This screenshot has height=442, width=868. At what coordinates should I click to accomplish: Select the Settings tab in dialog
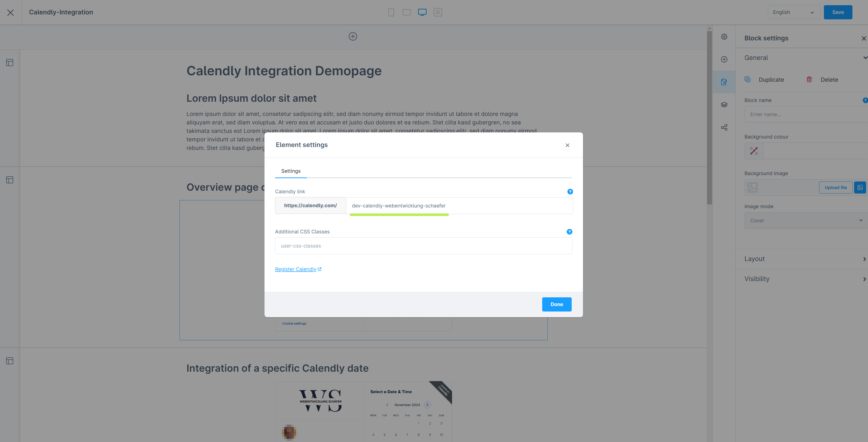291,171
